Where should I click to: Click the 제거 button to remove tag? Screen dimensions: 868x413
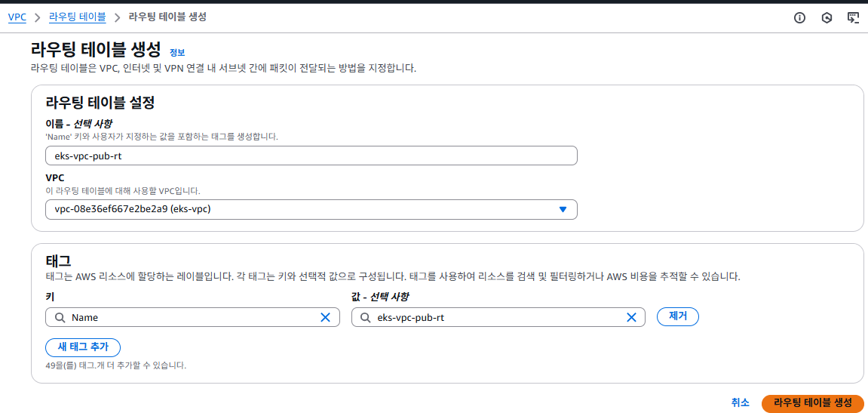coord(677,316)
